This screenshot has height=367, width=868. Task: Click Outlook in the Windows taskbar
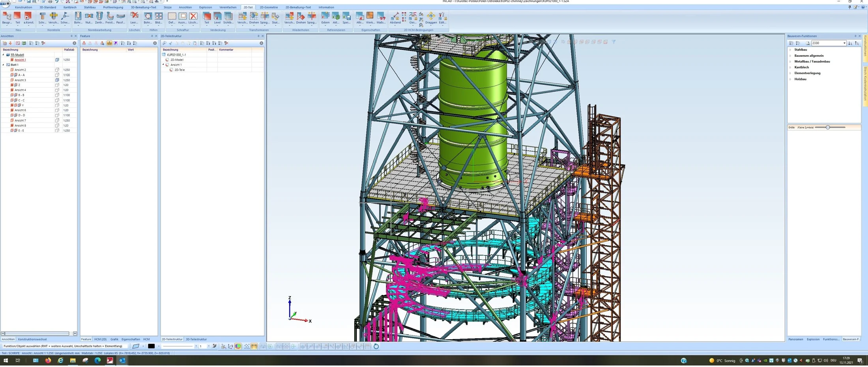pos(122,361)
